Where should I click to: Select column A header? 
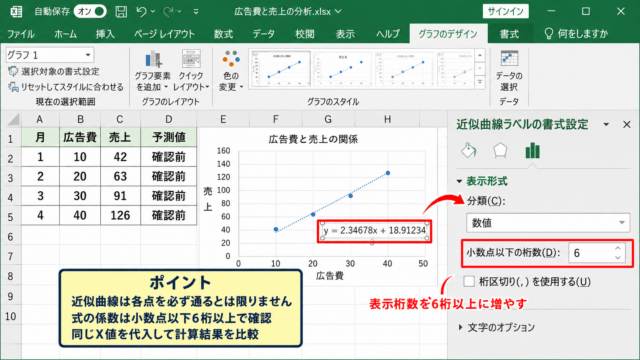40,119
